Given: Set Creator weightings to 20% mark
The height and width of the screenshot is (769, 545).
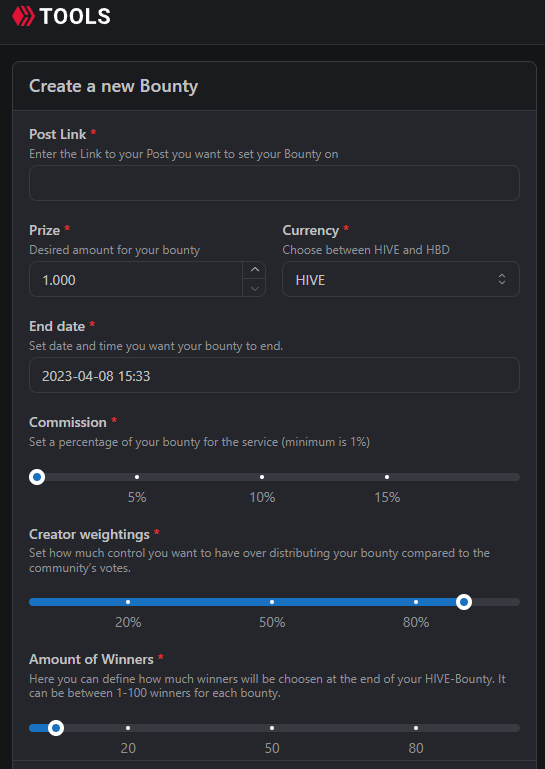Looking at the screenshot, I should click(x=128, y=602).
